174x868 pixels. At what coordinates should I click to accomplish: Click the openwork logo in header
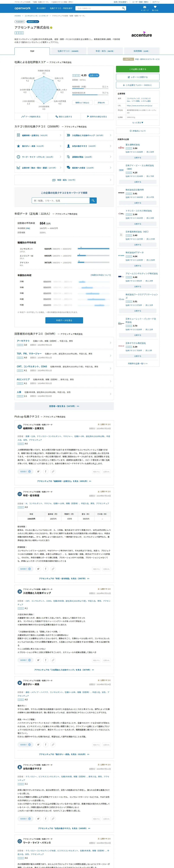[x=22, y=8]
